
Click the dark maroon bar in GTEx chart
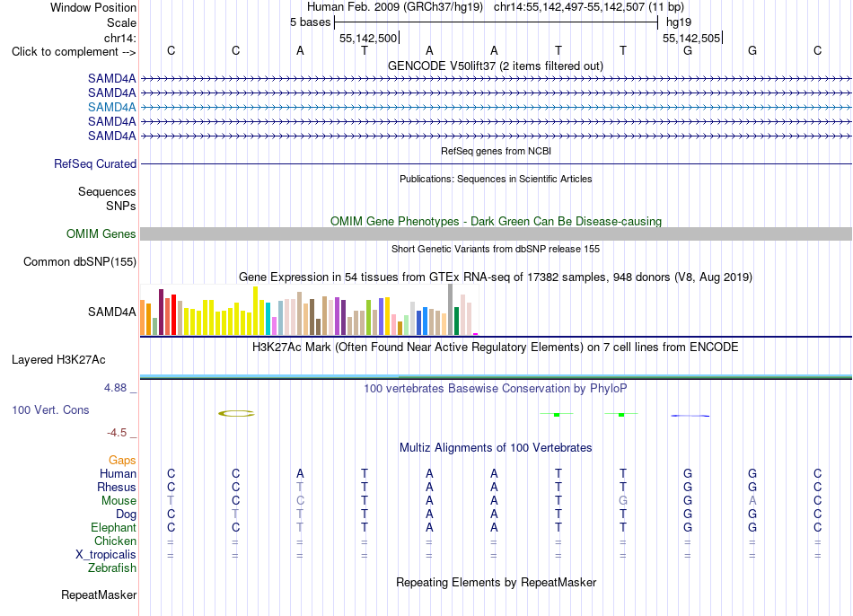coord(161,312)
